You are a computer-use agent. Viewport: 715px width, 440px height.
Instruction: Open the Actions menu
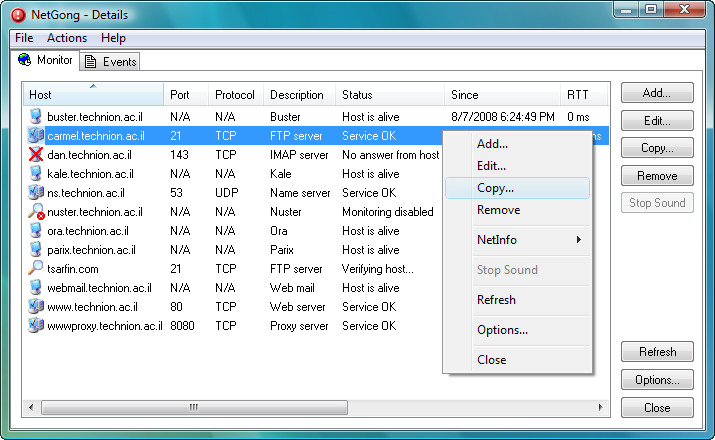click(67, 38)
